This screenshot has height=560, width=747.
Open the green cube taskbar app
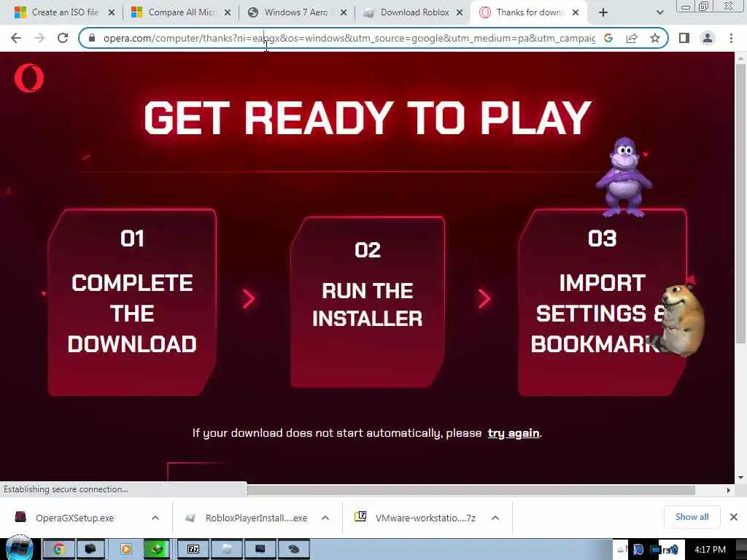coord(157,549)
